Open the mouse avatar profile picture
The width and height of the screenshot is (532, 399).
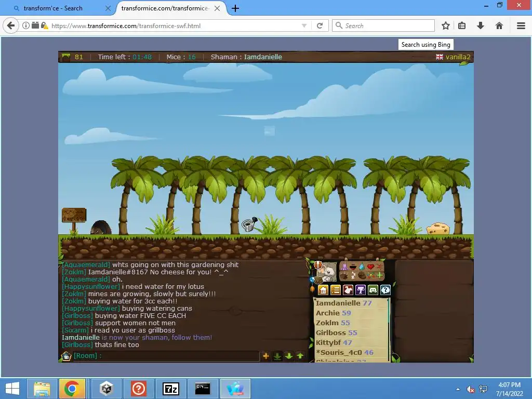328,272
